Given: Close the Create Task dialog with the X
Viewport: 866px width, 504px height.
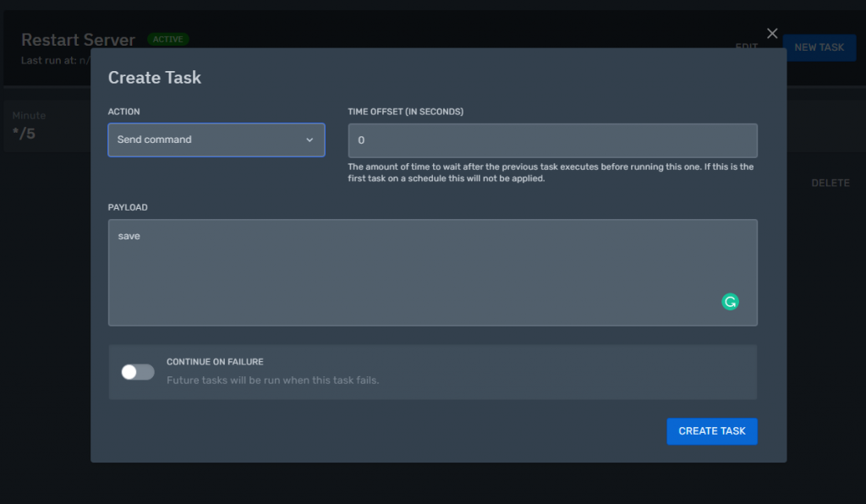Looking at the screenshot, I should (x=772, y=34).
